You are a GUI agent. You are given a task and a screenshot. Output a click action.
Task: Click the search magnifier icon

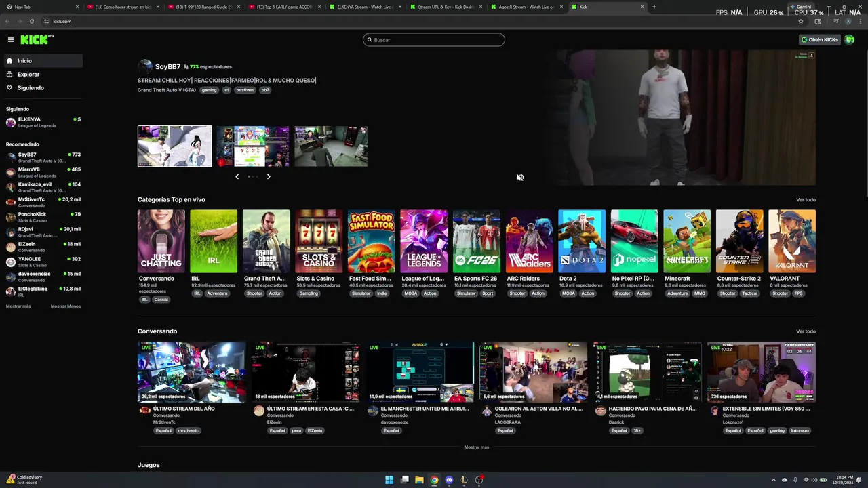370,40
